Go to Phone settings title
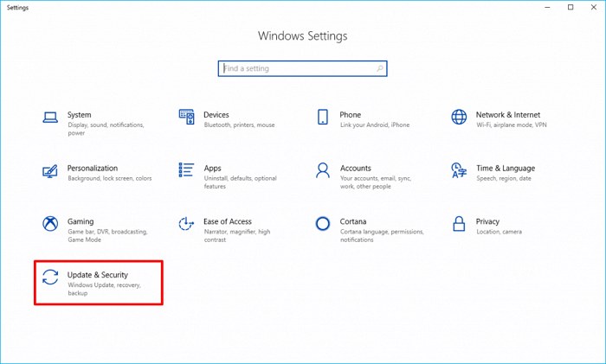Screen dimensions: 606x364 [350, 115]
